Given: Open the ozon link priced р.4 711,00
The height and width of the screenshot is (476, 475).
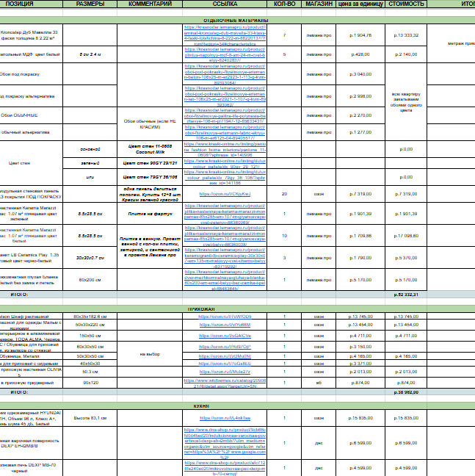Looking at the screenshot, I should point(225,336).
